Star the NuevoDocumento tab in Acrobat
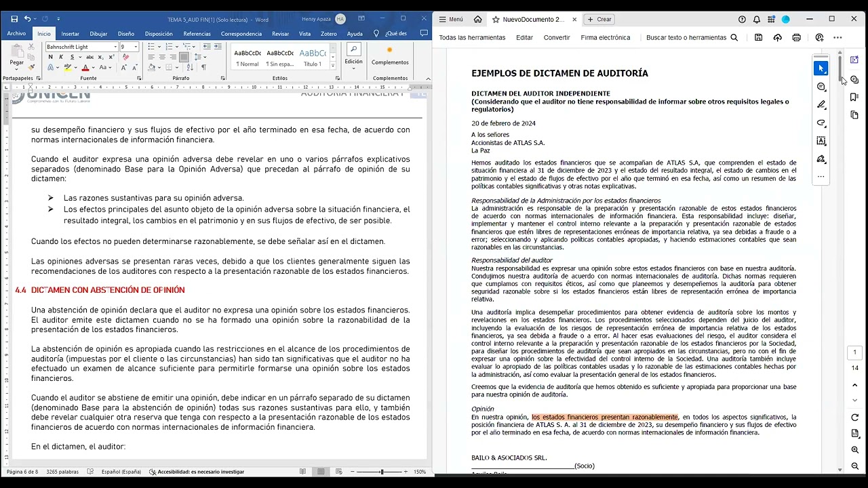The image size is (868, 488). tap(496, 20)
